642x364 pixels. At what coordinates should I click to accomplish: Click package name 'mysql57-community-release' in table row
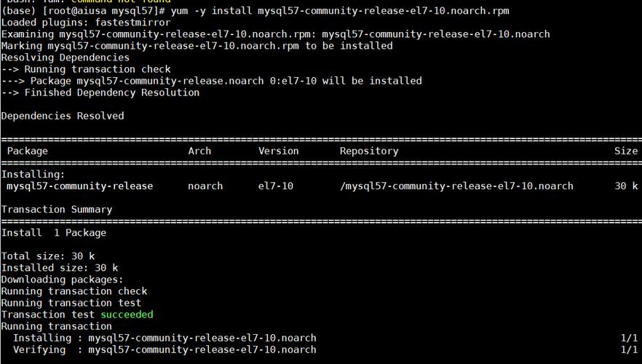click(80, 186)
